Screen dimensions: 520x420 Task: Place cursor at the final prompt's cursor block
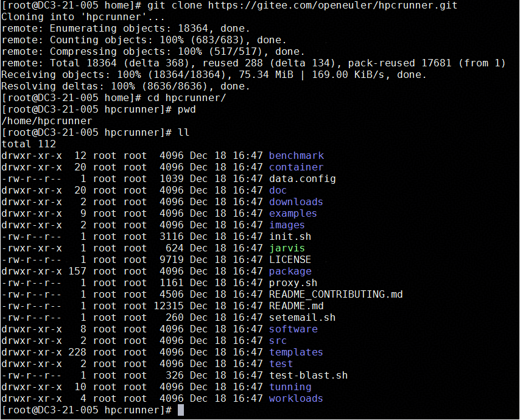coord(180,410)
